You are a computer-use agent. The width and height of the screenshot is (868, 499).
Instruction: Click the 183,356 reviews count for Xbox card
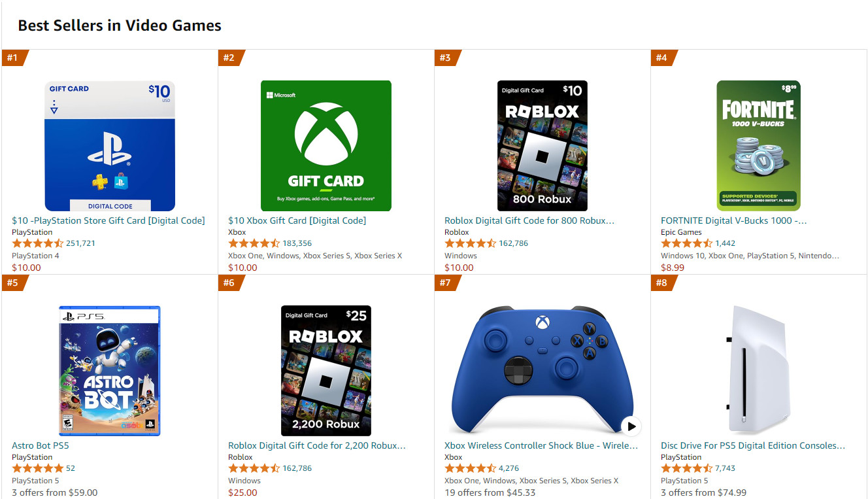tap(297, 243)
